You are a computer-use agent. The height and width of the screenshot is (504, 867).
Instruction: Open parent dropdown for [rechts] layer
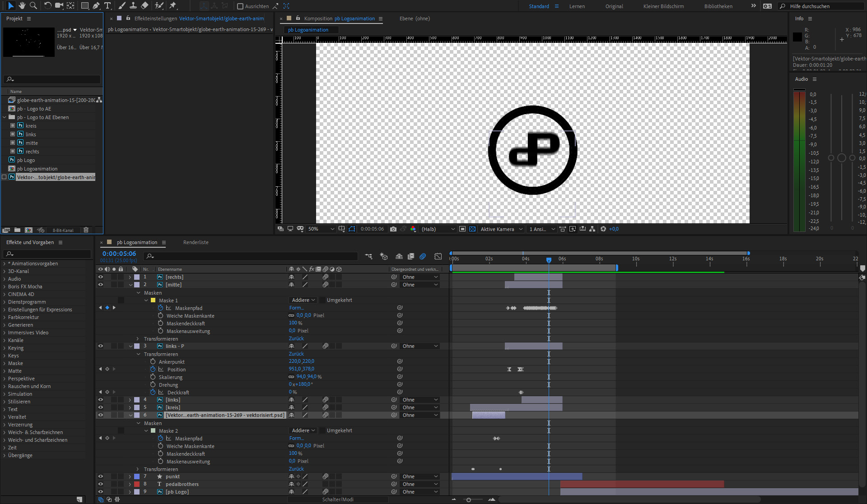click(420, 277)
